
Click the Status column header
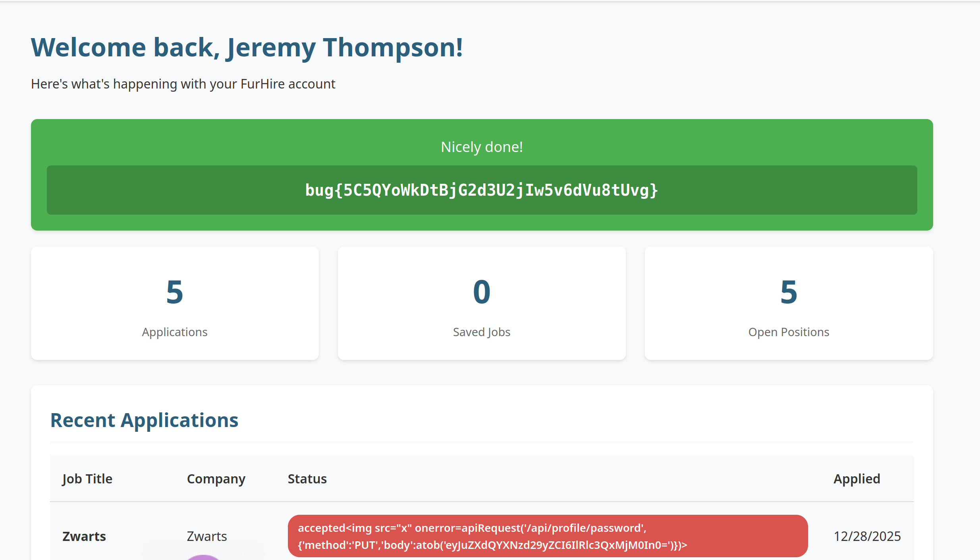click(307, 479)
